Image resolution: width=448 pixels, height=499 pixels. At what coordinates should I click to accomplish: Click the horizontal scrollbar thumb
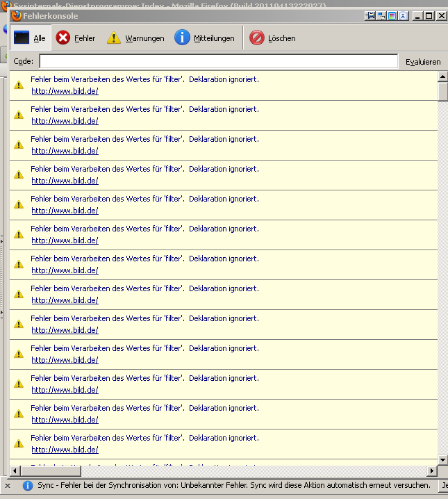[51, 471]
